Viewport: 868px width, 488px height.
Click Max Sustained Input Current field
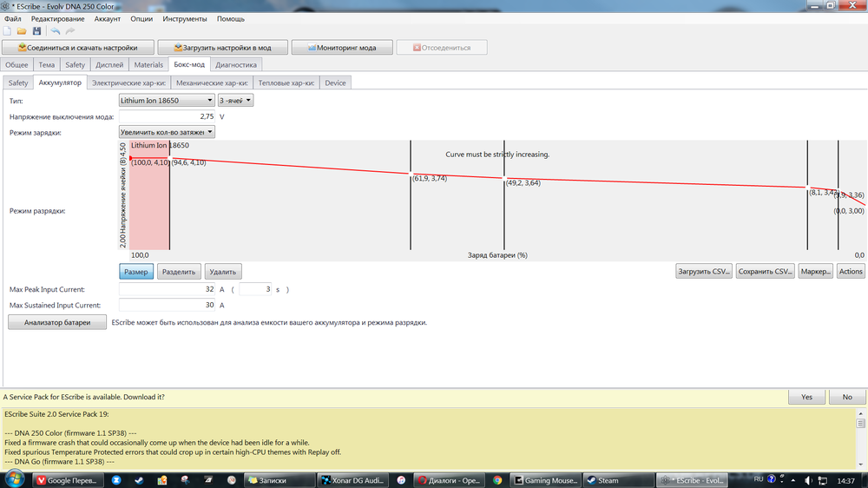tap(167, 305)
